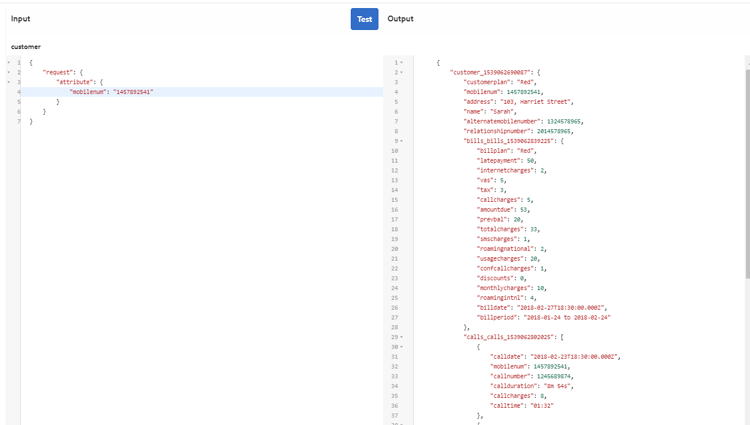
Task: Select "customerplan": "Red" line in Output
Action: (500, 82)
